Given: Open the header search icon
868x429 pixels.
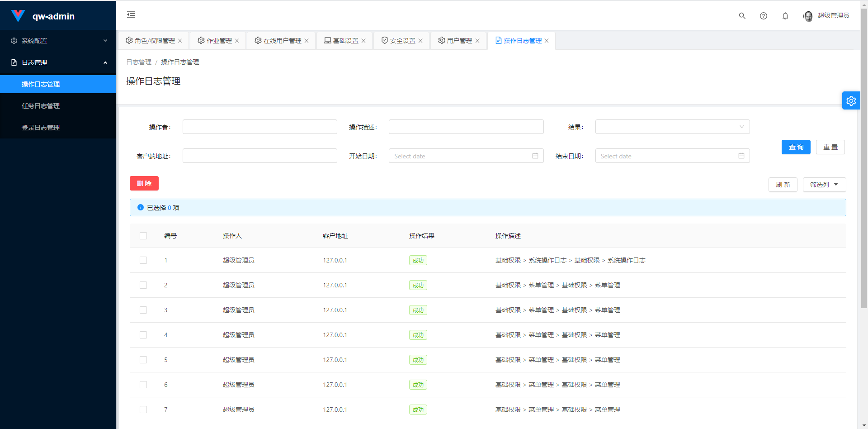Looking at the screenshot, I should tap(742, 16).
